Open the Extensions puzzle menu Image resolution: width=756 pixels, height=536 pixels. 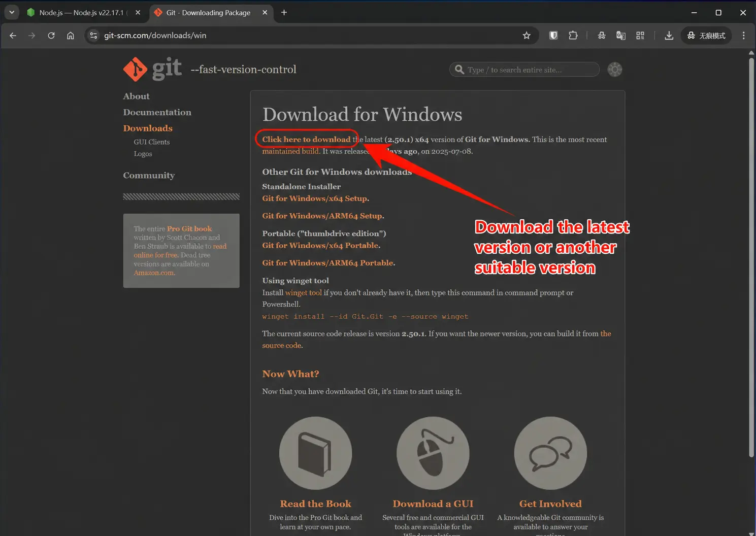pos(573,36)
